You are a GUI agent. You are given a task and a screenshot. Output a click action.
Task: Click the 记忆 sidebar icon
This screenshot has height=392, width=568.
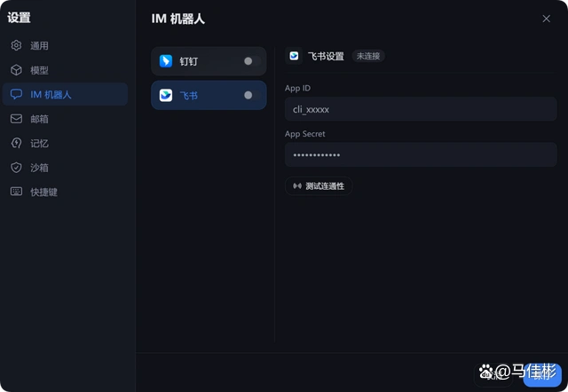[16, 143]
